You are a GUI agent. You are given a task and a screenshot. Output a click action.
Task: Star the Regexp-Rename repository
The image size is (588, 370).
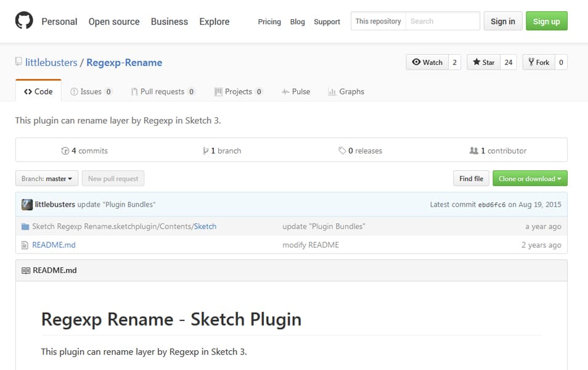click(486, 62)
